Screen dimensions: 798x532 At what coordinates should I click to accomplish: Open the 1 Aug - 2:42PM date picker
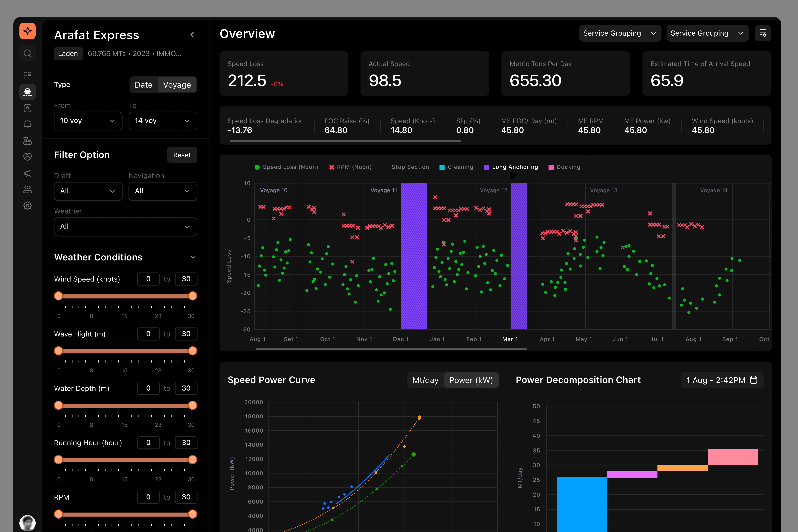[722, 380]
